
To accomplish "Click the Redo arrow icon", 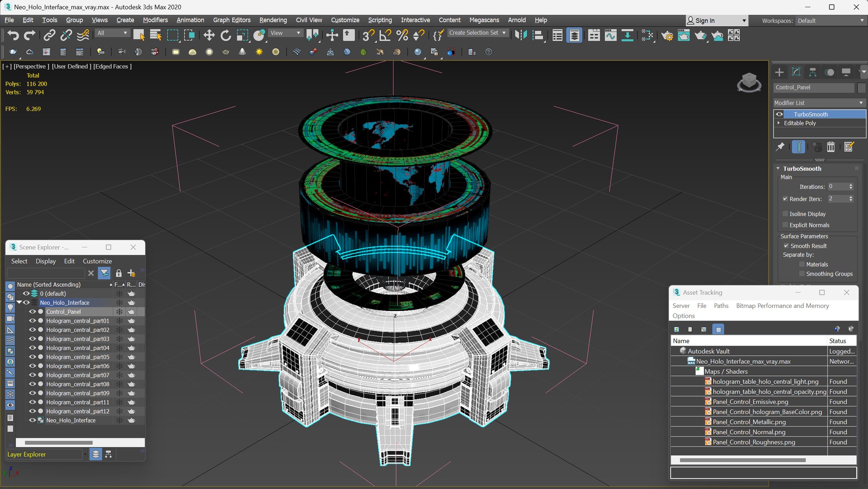I will [x=29, y=35].
